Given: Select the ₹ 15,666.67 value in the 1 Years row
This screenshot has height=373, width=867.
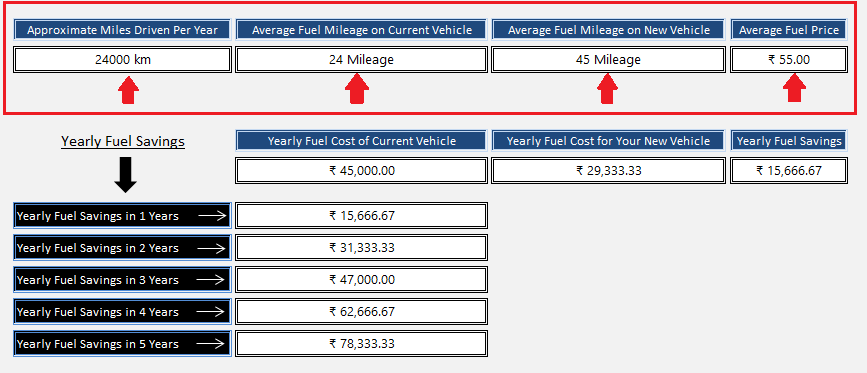Looking at the screenshot, I should [x=361, y=216].
